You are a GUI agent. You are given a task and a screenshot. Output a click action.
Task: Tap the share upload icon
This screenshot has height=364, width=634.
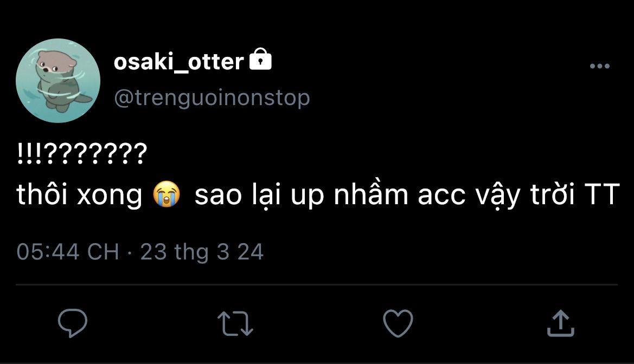point(560,323)
